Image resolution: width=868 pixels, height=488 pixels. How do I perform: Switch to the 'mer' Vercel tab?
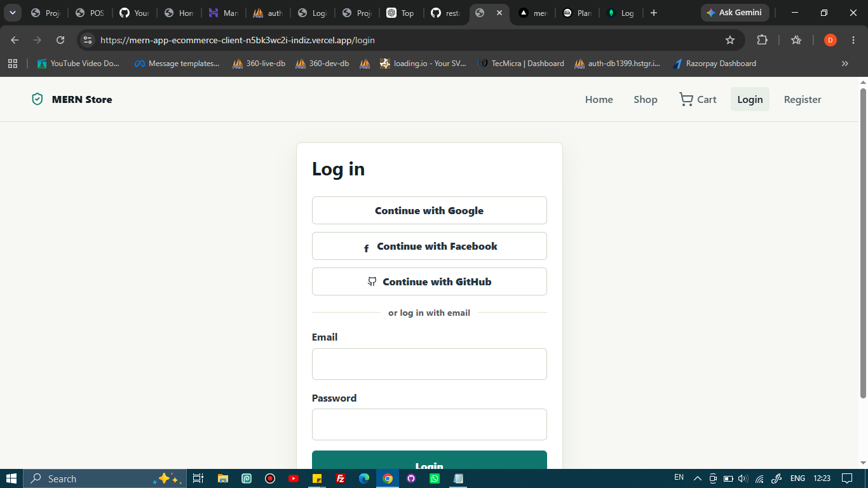click(533, 13)
